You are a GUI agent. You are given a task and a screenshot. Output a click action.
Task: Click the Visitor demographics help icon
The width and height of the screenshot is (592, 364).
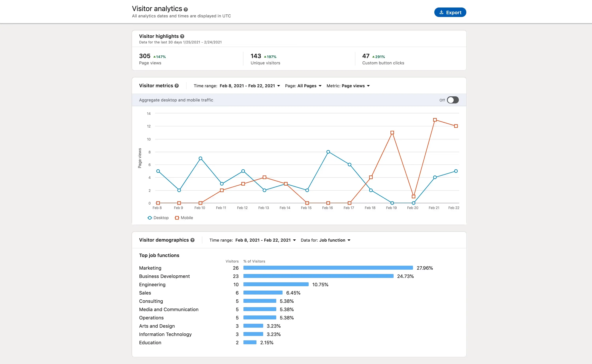tap(192, 240)
